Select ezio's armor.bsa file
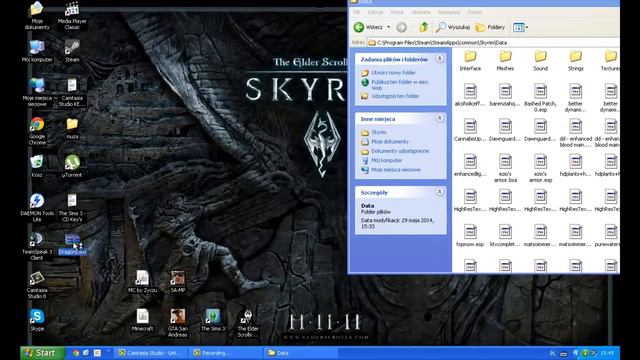This screenshot has height=360, width=640. pos(505,168)
